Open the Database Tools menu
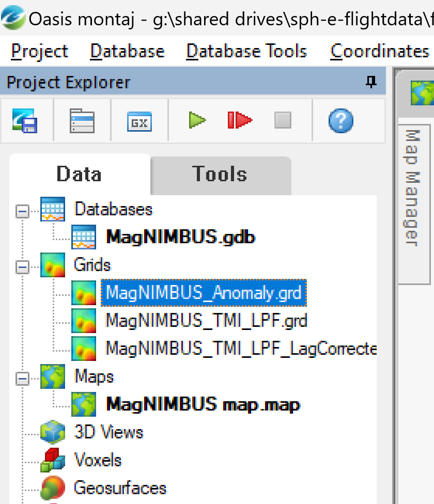This screenshot has height=504, width=434. pyautogui.click(x=246, y=51)
